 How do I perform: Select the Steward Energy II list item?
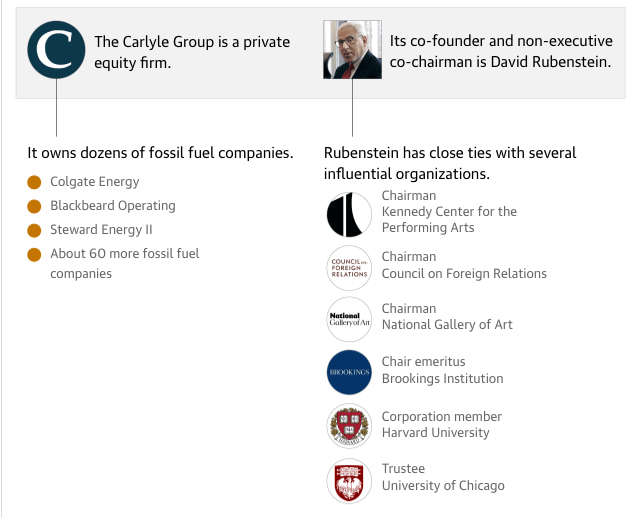pyautogui.click(x=101, y=230)
